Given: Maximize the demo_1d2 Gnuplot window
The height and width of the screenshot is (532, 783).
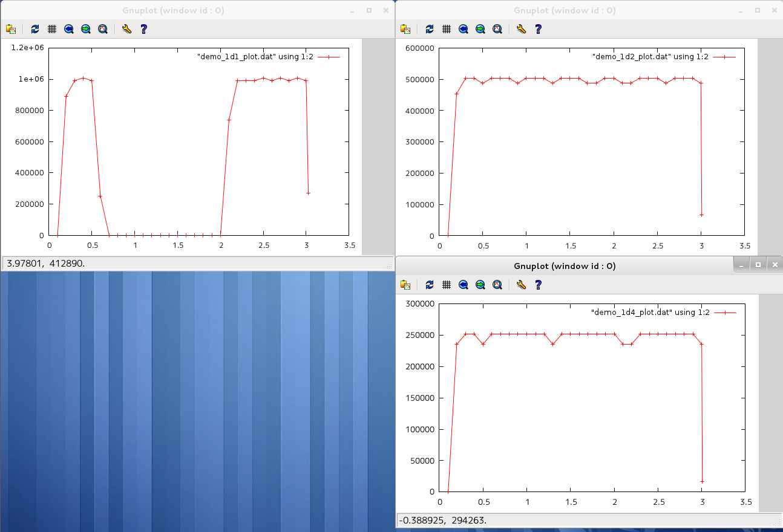Looking at the screenshot, I should [758, 10].
